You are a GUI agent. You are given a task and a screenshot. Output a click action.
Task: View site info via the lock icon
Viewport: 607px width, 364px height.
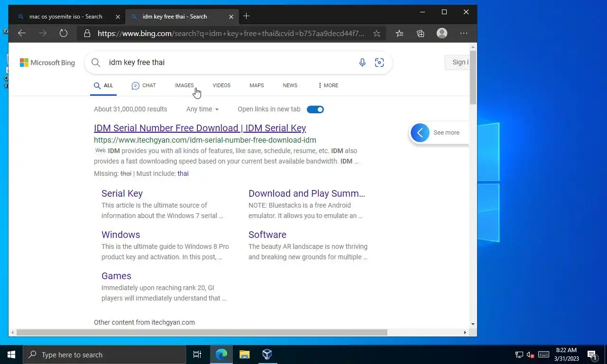tap(87, 34)
